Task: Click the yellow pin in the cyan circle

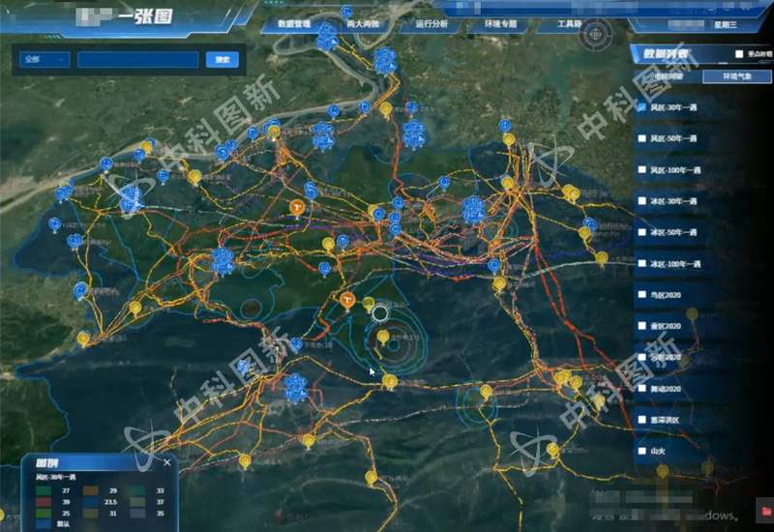Action: (486, 393)
